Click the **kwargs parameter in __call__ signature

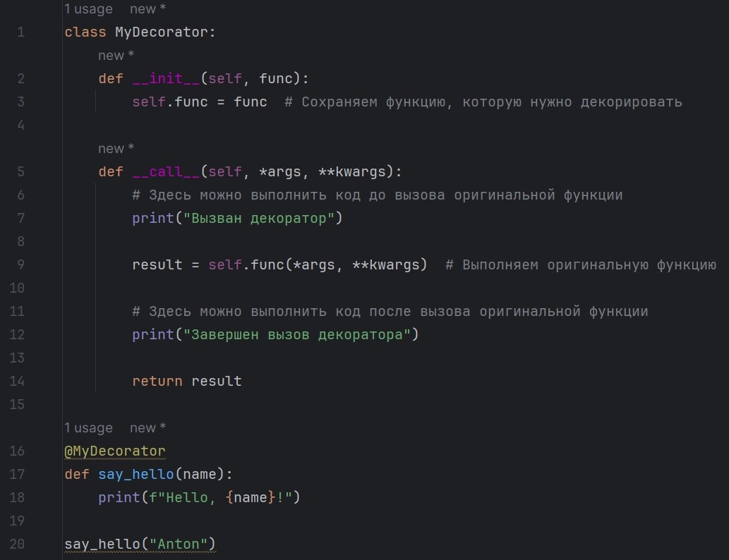352,171
